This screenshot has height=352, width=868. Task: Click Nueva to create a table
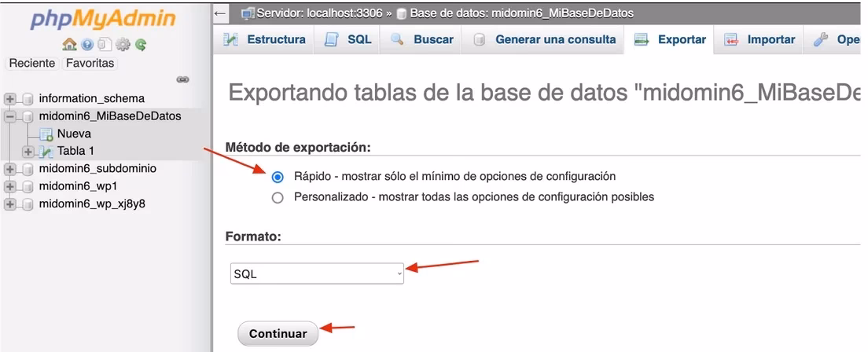[74, 134]
